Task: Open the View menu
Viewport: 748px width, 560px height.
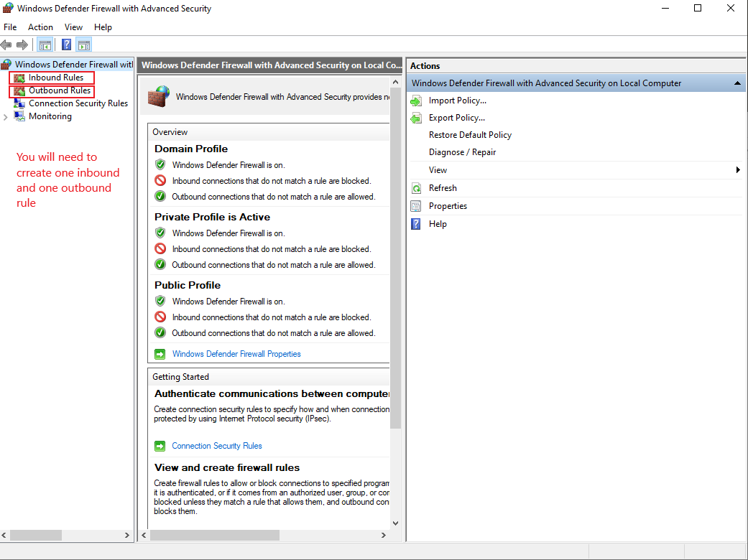Action: point(73,27)
